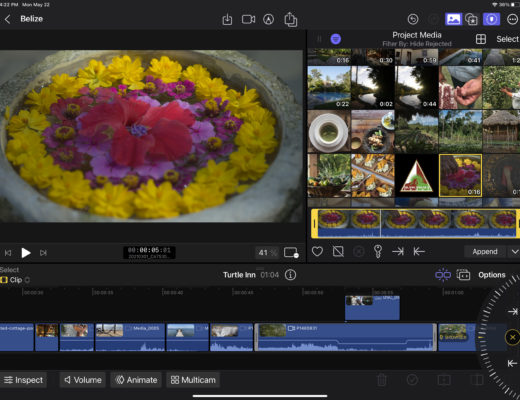This screenshot has width=520, height=400.
Task: Open the Inspect tab
Action: [23, 380]
